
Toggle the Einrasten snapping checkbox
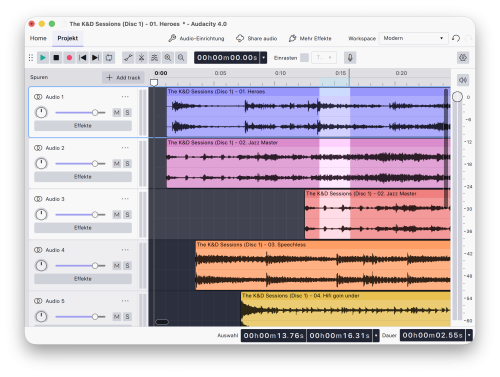304,58
